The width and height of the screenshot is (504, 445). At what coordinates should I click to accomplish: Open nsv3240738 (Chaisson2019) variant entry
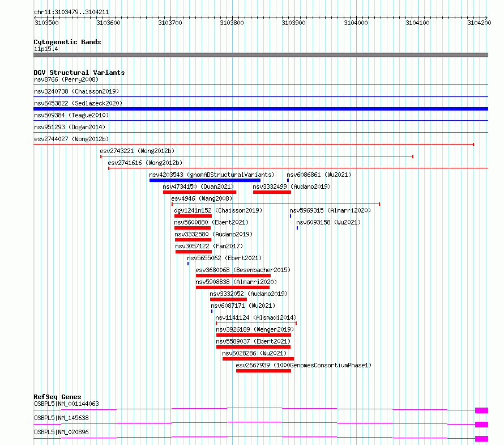coord(76,91)
